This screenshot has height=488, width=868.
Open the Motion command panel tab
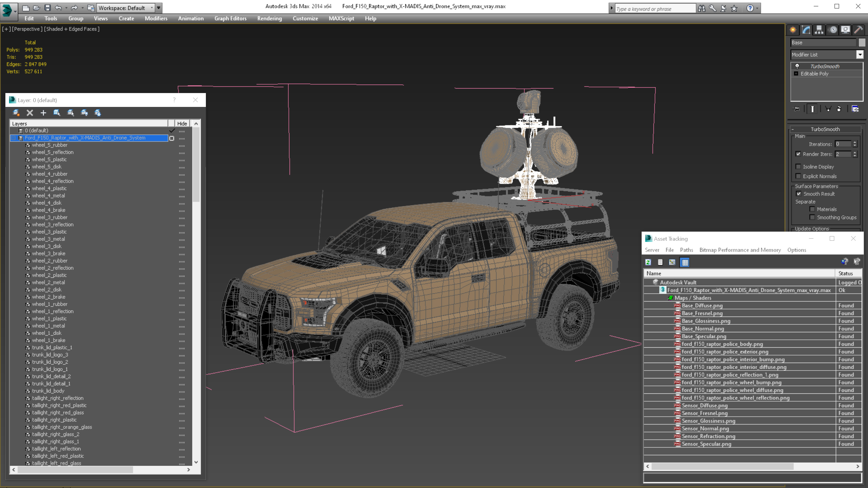[x=833, y=30]
